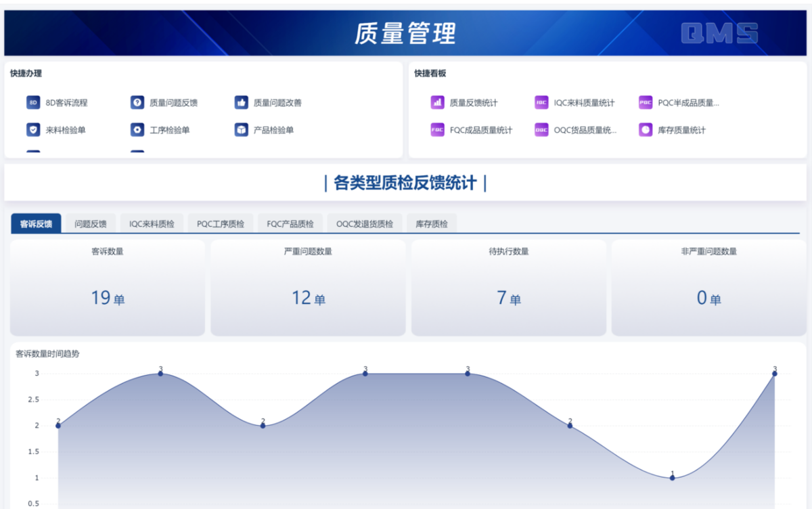Click the 客诉数量时间趋势 chart title
This screenshot has width=812, height=509.
[x=47, y=353]
